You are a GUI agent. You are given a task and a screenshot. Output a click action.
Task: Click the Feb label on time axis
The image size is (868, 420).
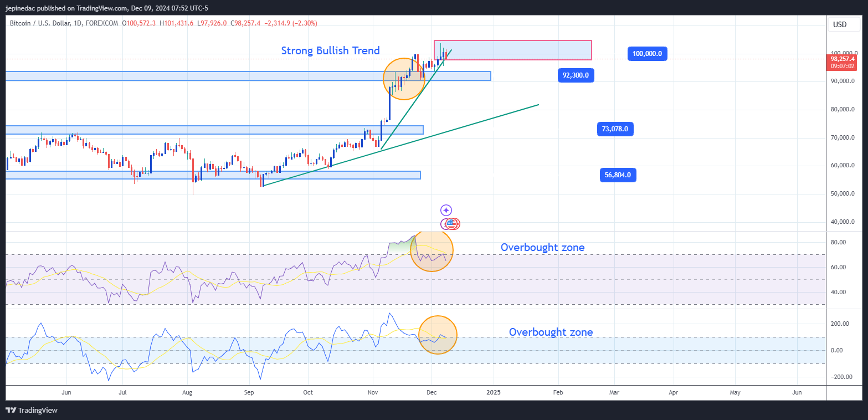point(558,392)
